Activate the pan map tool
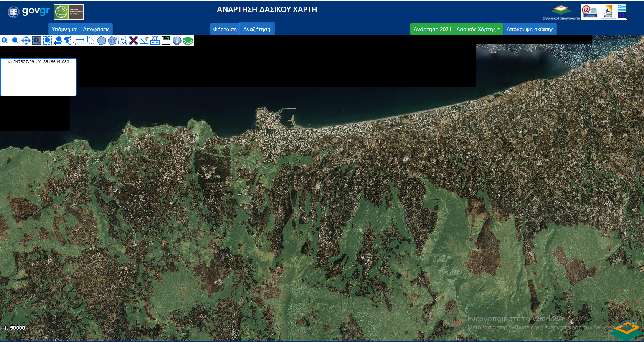Screen dimensions: 644x342 click(x=26, y=40)
